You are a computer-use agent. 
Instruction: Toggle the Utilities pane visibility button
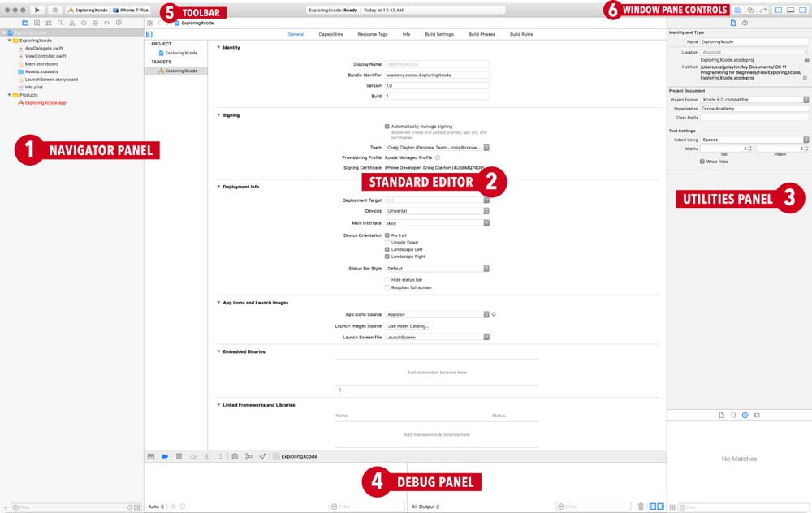point(803,10)
